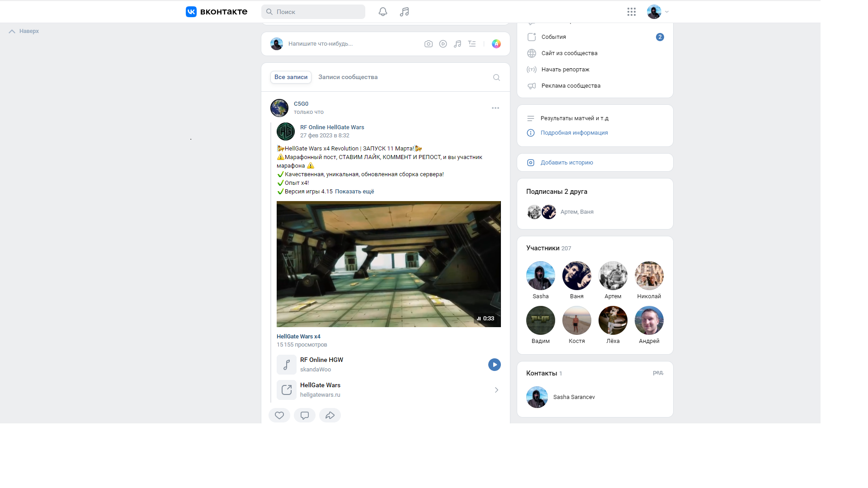Screen dimensions: 868x488
Task: Open the hellgatewars.ru external link icon
Action: 287,390
